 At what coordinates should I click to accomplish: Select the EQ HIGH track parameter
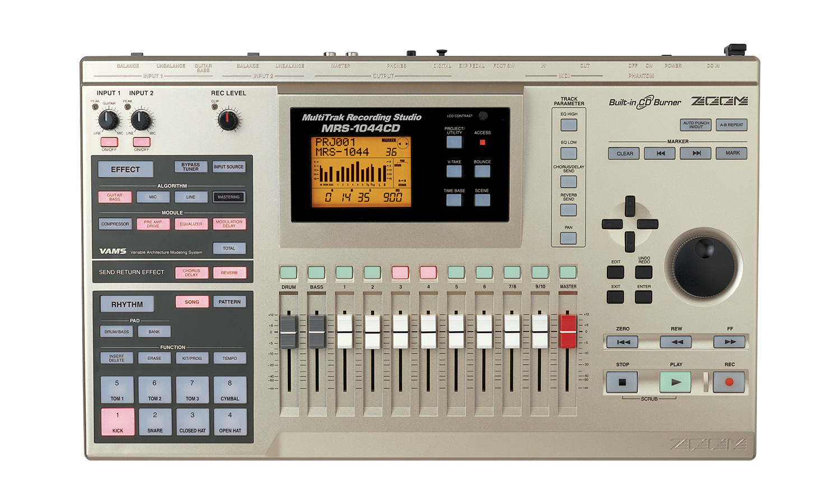[568, 125]
